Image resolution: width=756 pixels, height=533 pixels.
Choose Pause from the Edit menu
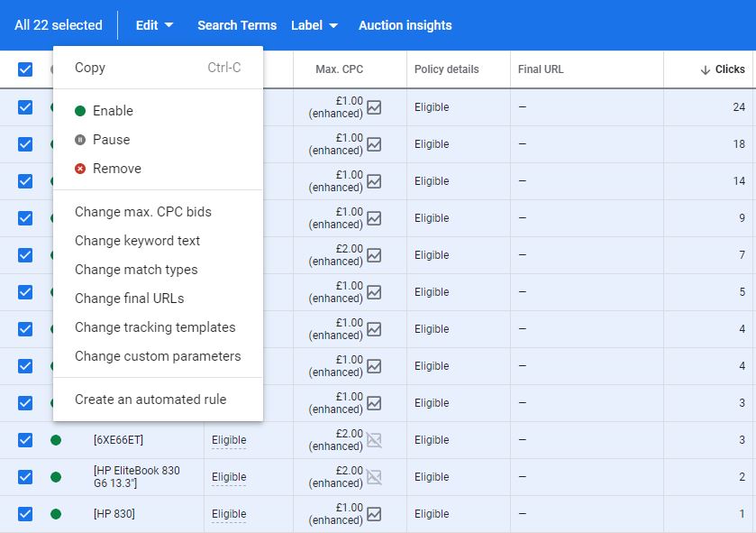pyautogui.click(x=111, y=140)
